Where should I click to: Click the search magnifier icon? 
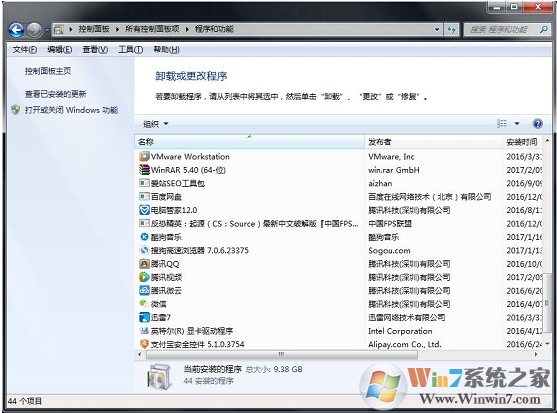click(544, 29)
